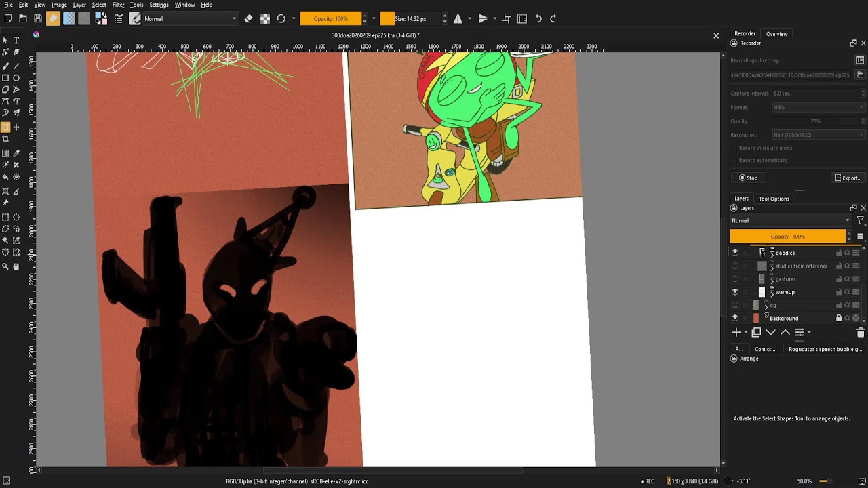The image size is (868, 488).
Task: Stop the recording
Action: 748,178
